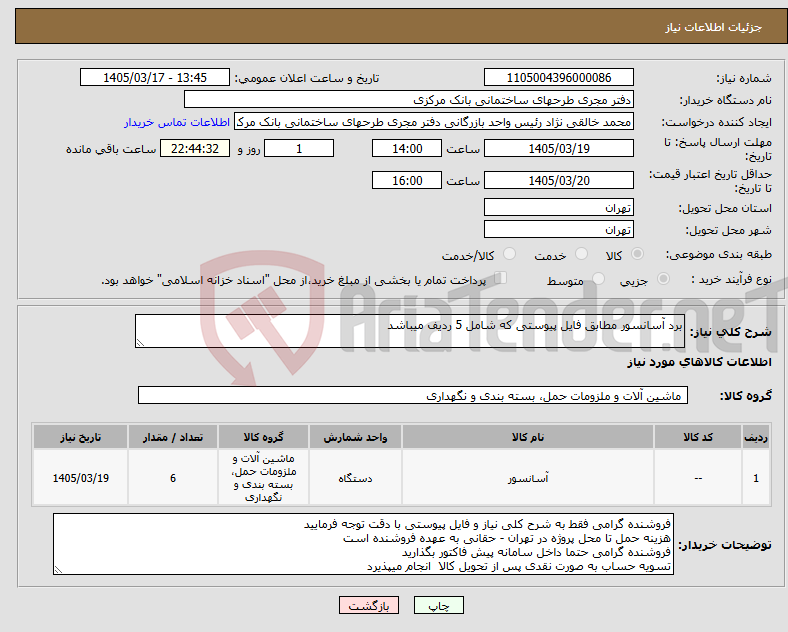Toggle the اسناد خزانه اسلامی payment checkbox
Viewport: 788px width, 632px height.
pos(501,278)
